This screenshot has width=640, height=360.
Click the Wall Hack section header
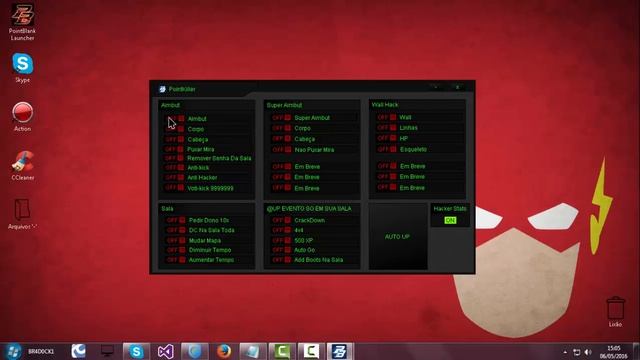385,105
